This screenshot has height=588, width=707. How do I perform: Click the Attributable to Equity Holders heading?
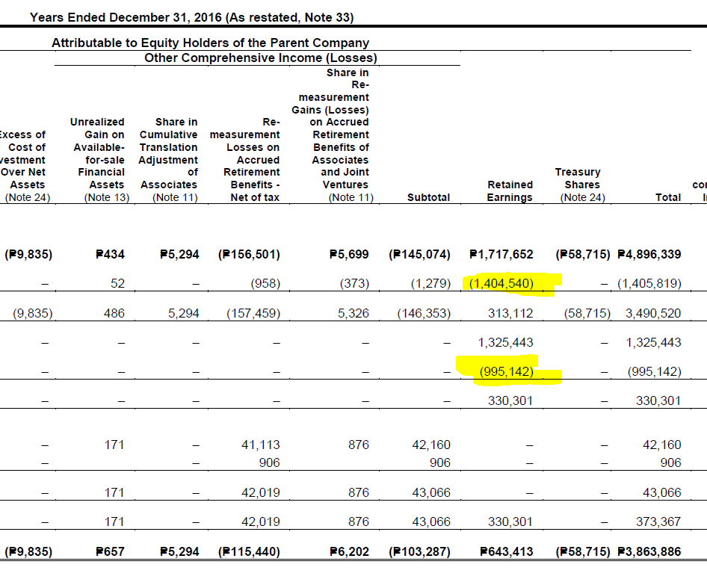tap(210, 43)
